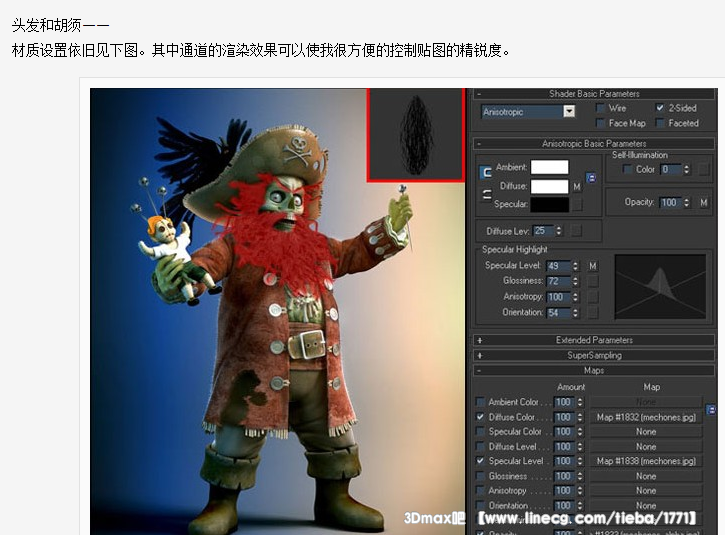725x535 pixels.
Task: Collapse the Maps rollout
Action: (594, 370)
